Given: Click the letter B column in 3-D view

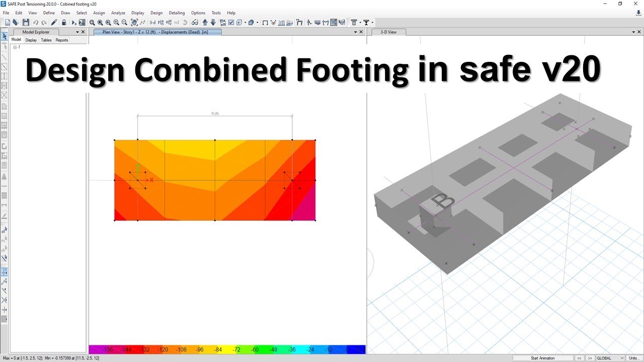Looking at the screenshot, I should 443,202.
